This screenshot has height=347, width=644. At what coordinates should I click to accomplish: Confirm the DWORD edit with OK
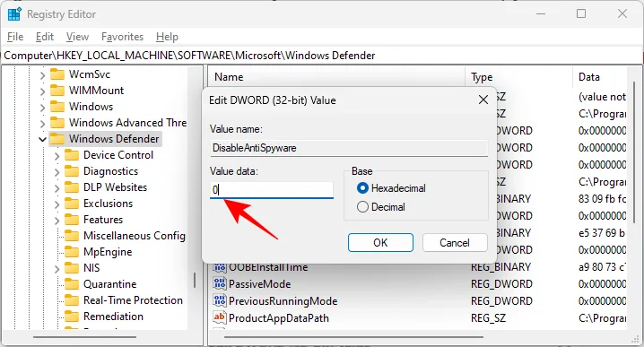coord(380,243)
